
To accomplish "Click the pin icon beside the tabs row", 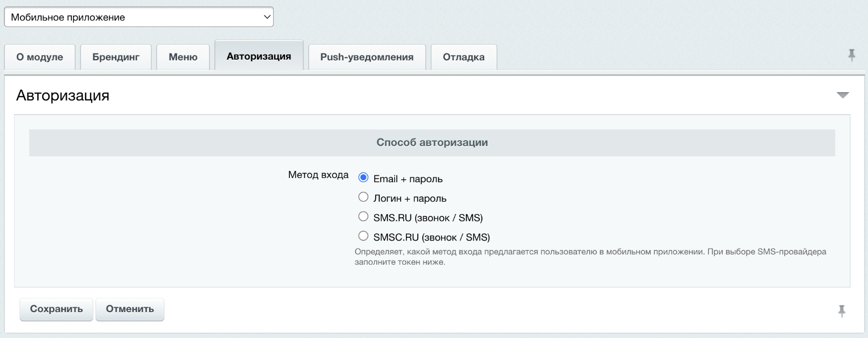I will (851, 55).
